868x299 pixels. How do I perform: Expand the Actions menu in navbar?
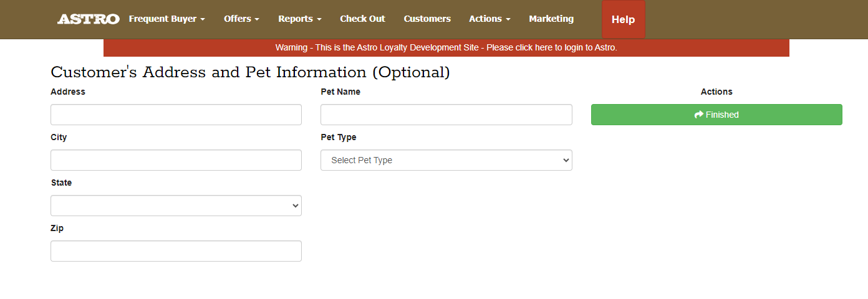point(489,19)
